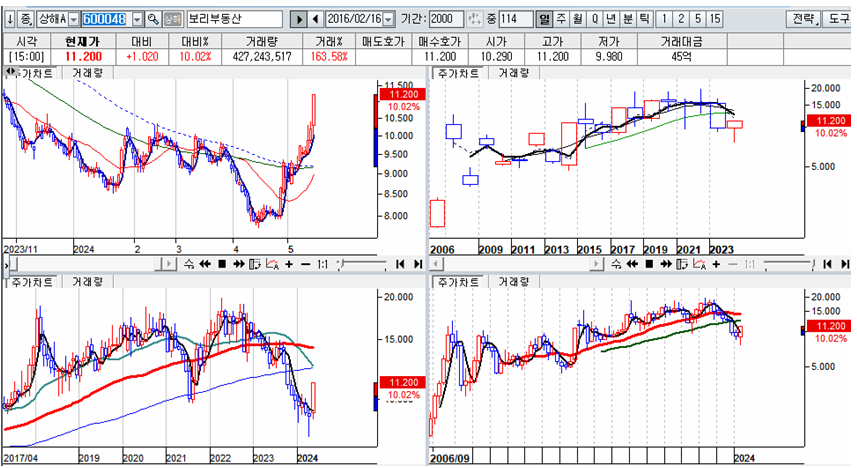Click the daily chart horizontal scrollbar right arrow
The height and width of the screenshot is (468, 857).
pos(169,264)
